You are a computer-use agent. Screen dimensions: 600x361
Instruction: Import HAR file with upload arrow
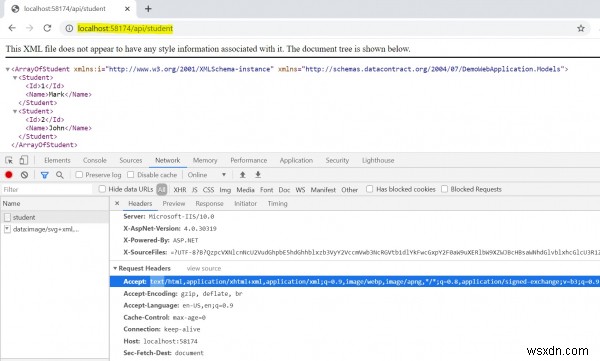coord(242,175)
